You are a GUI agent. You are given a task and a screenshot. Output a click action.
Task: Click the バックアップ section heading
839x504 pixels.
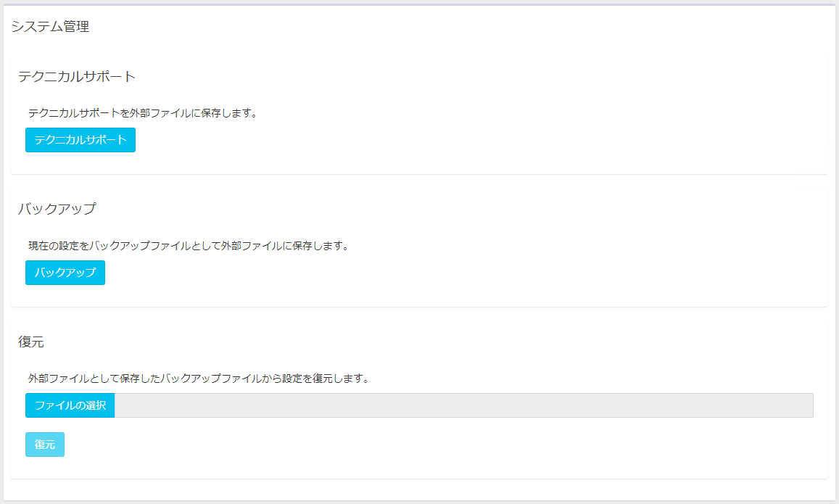tap(57, 209)
